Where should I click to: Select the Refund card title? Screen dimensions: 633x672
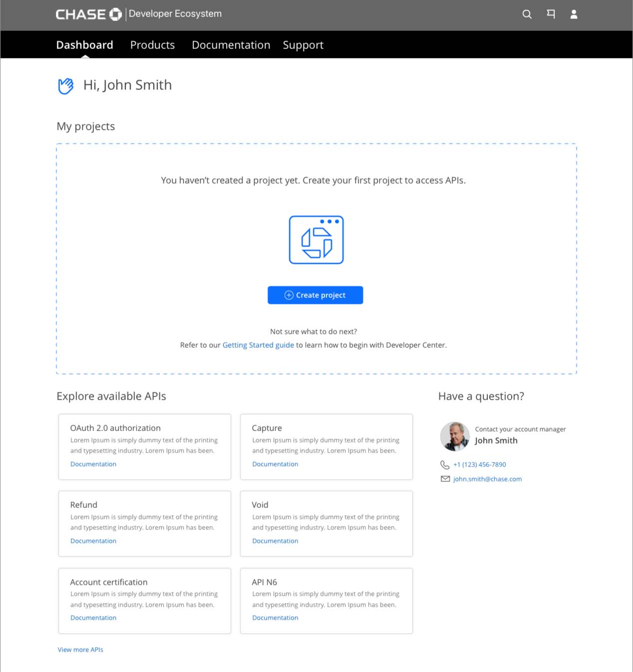[x=84, y=505]
